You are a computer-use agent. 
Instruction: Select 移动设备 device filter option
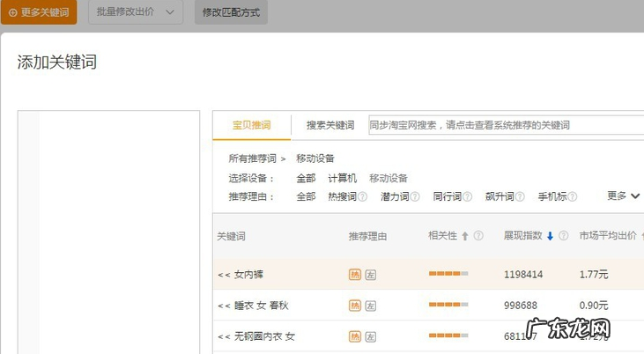(389, 178)
